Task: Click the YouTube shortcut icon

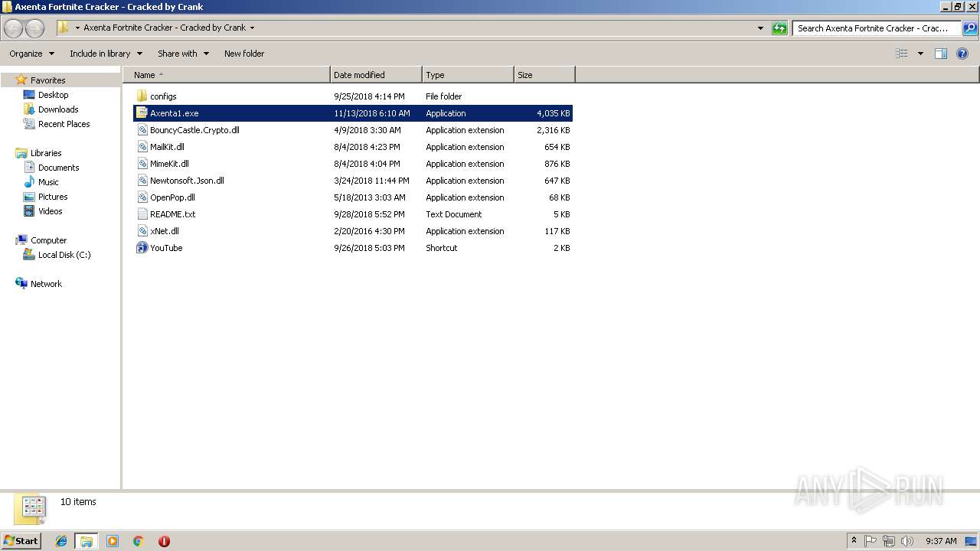Action: click(x=142, y=248)
